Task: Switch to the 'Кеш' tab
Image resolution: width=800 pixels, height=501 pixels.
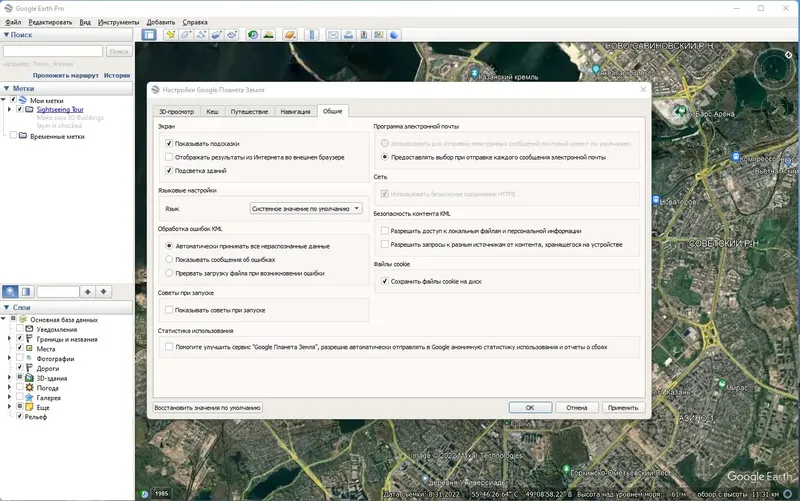Action: [x=212, y=111]
